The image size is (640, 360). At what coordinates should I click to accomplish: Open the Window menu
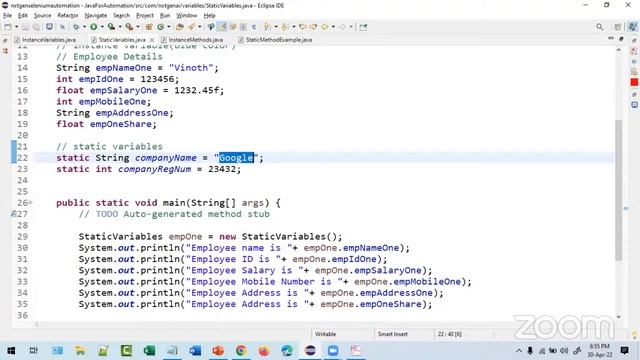187,16
